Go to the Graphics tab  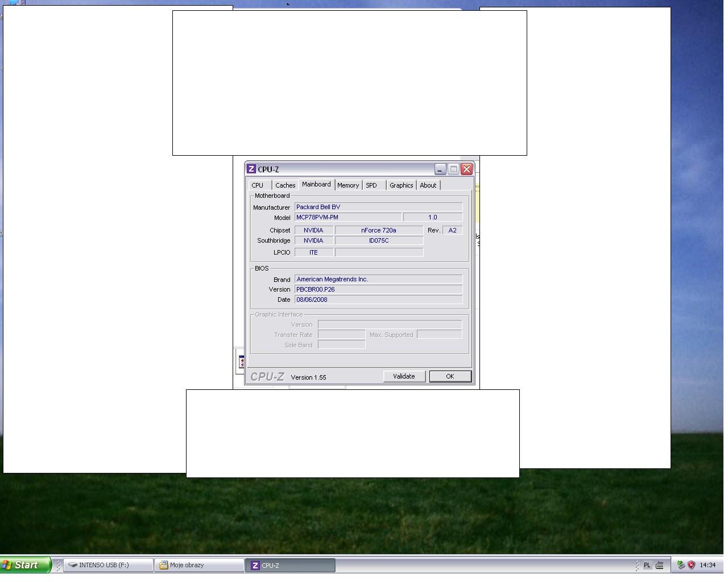[402, 185]
